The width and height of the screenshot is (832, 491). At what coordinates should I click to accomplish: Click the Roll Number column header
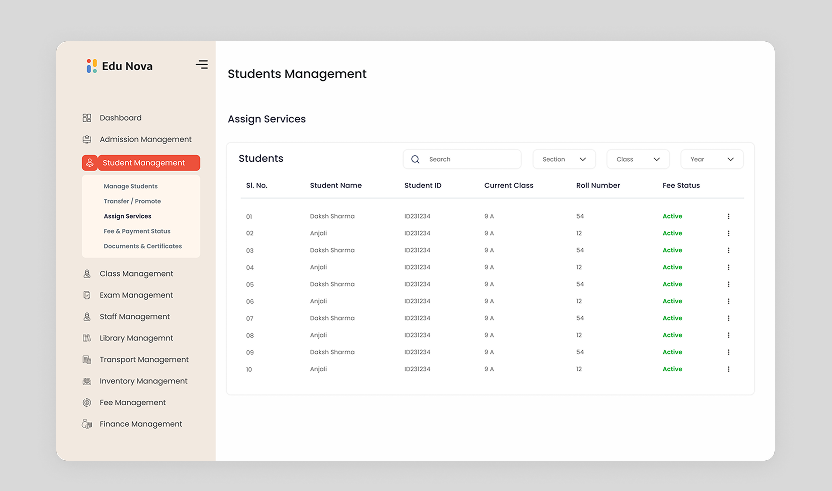pyautogui.click(x=598, y=186)
